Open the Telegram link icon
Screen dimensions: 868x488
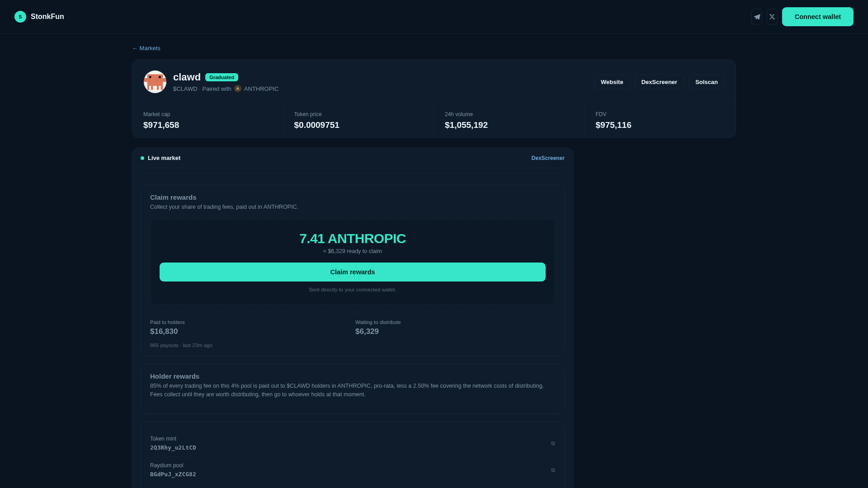pyautogui.click(x=757, y=17)
